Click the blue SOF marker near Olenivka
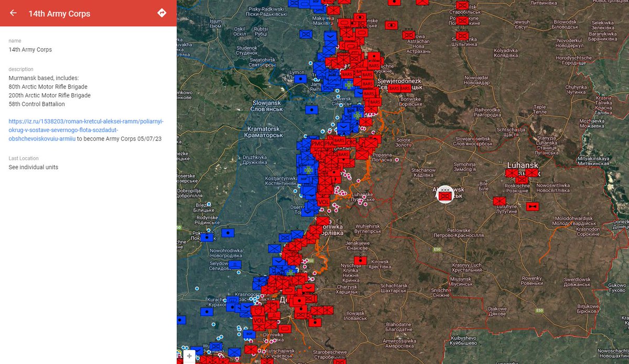Image resolution: width=629 pixels, height=364 pixels. point(250,334)
